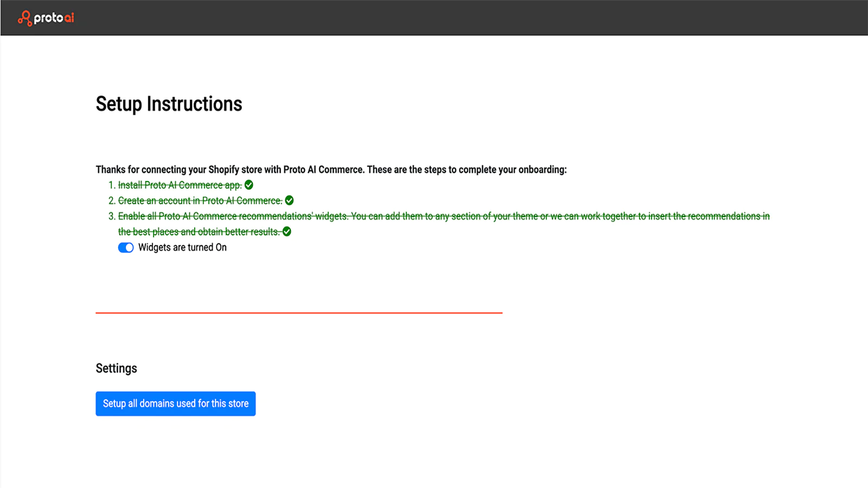Viewport: 868px width, 488px height.
Task: Select 'Create an account in Proto AI Commerce.' text
Action: point(200,201)
